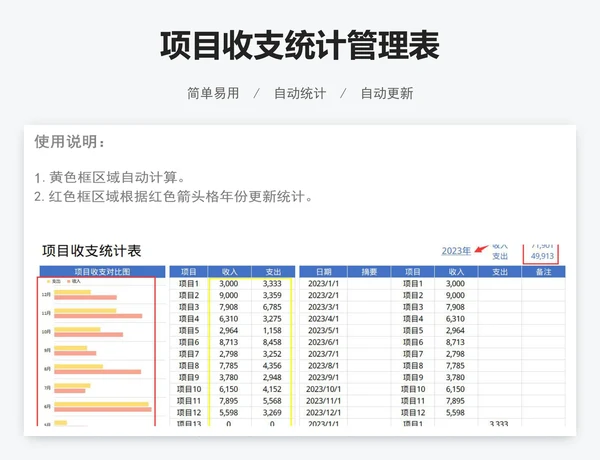Click the 收入 legend entry in chart
The width and height of the screenshot is (600, 460).
click(x=74, y=281)
